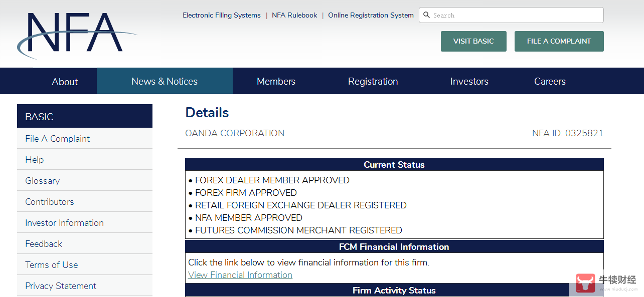Click RETAIL FOREIGN EXCHANGE DEALER REGISTERED status
The width and height of the screenshot is (644, 297).
click(300, 205)
